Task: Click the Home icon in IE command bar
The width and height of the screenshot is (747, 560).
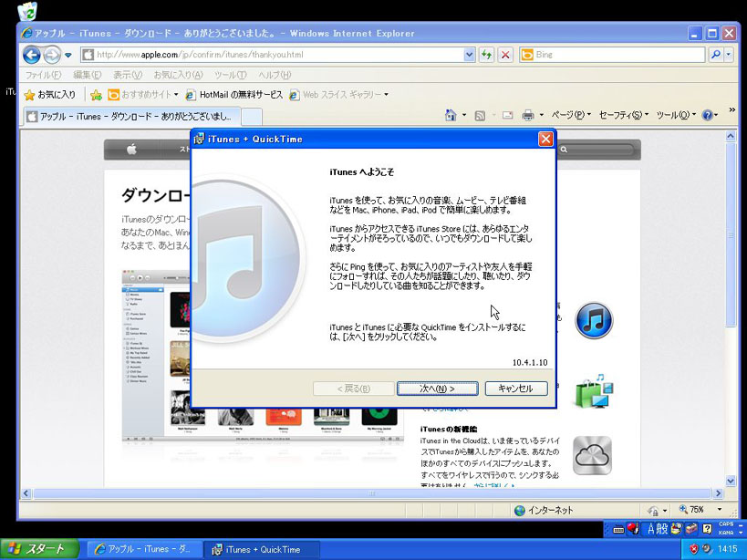Action: (x=451, y=115)
